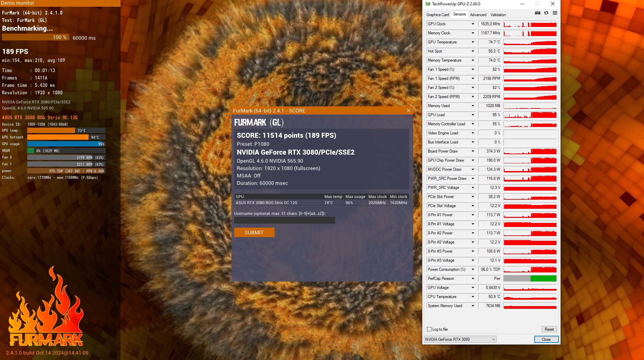644x360 pixels.
Task: Open the GPU-Z hamburger menu
Action: pos(555,13)
